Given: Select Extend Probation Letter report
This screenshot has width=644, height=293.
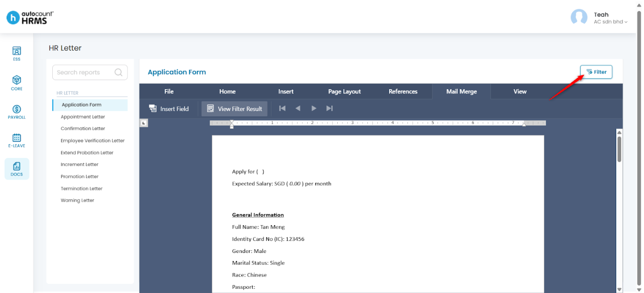Looking at the screenshot, I should tap(87, 153).
